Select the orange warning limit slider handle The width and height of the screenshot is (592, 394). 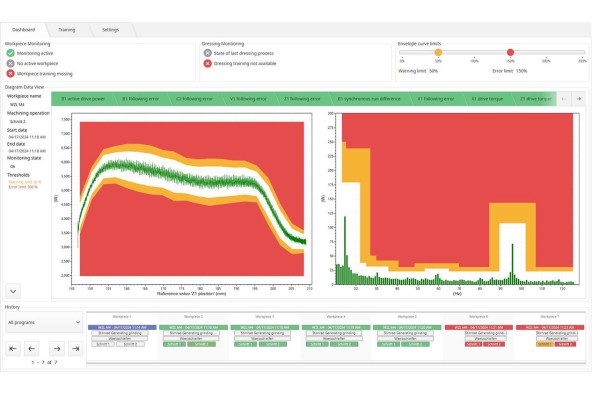pyautogui.click(x=438, y=52)
